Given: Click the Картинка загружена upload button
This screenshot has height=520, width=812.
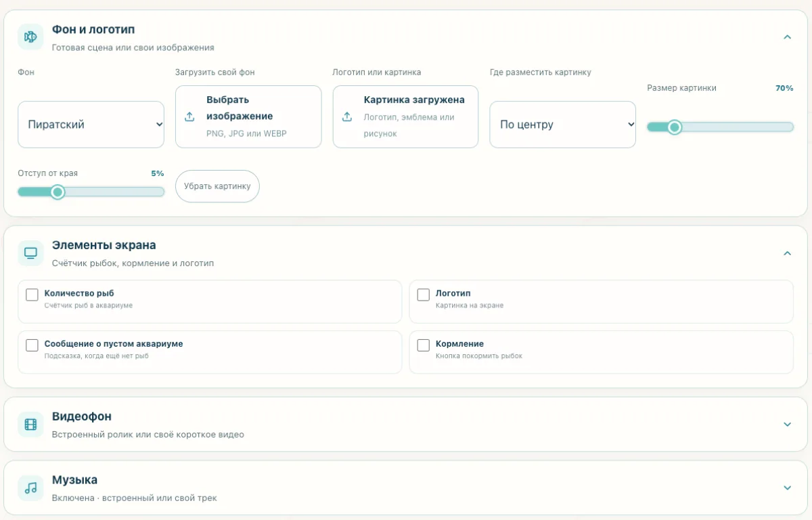Looking at the screenshot, I should (x=405, y=116).
